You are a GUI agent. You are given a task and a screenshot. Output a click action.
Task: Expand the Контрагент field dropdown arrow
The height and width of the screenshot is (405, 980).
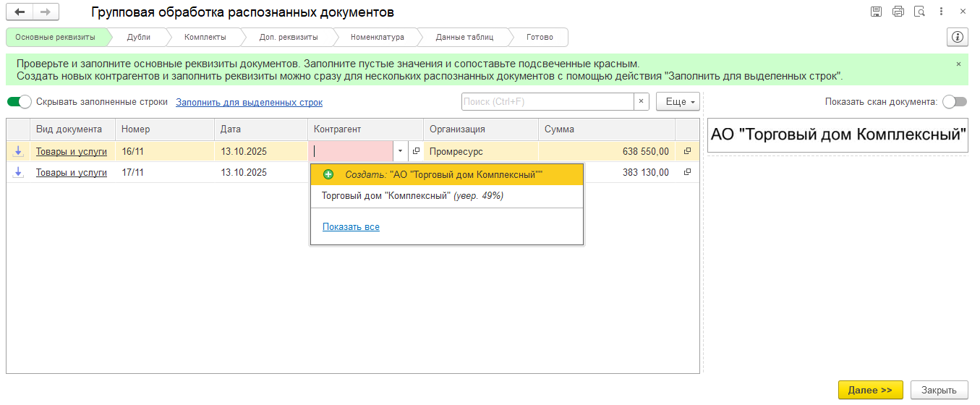[x=401, y=151]
